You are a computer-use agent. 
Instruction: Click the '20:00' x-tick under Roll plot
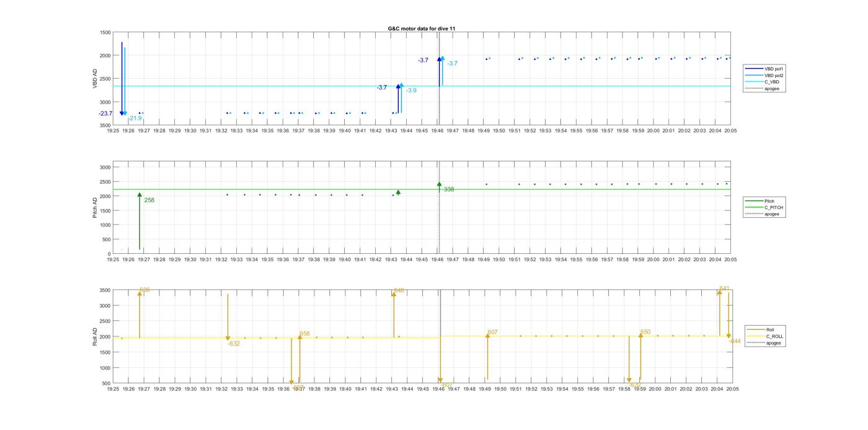pos(655,389)
